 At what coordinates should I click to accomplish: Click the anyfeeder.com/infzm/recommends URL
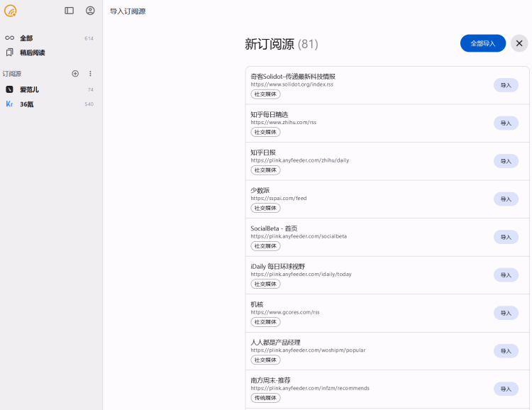pyautogui.click(x=310, y=389)
